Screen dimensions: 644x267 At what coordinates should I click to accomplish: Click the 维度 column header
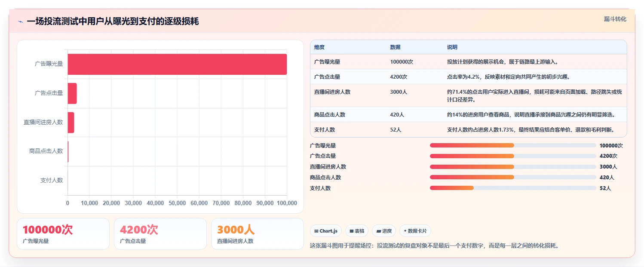[319, 47]
